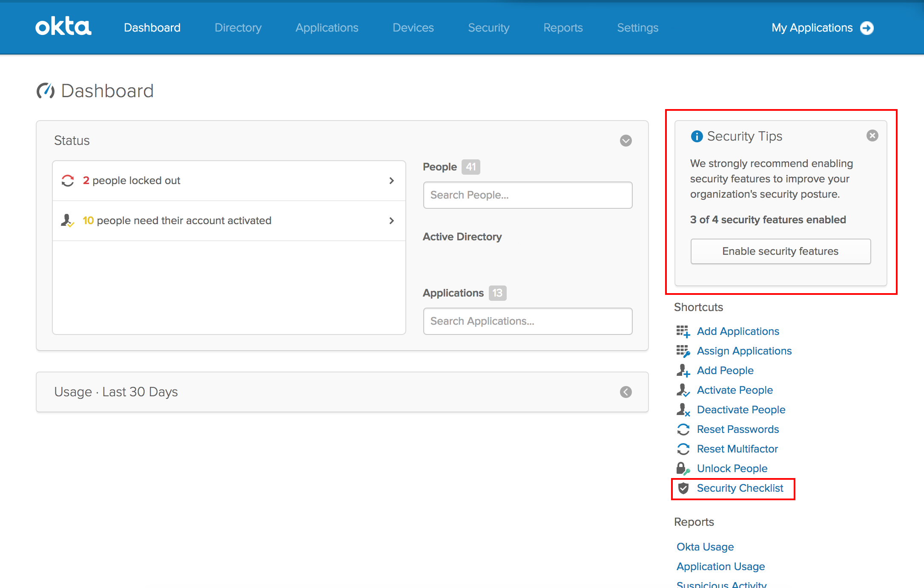Viewport: 924px width, 588px height.
Task: Click the Dashboard gauge icon beside the title
Action: (45, 91)
